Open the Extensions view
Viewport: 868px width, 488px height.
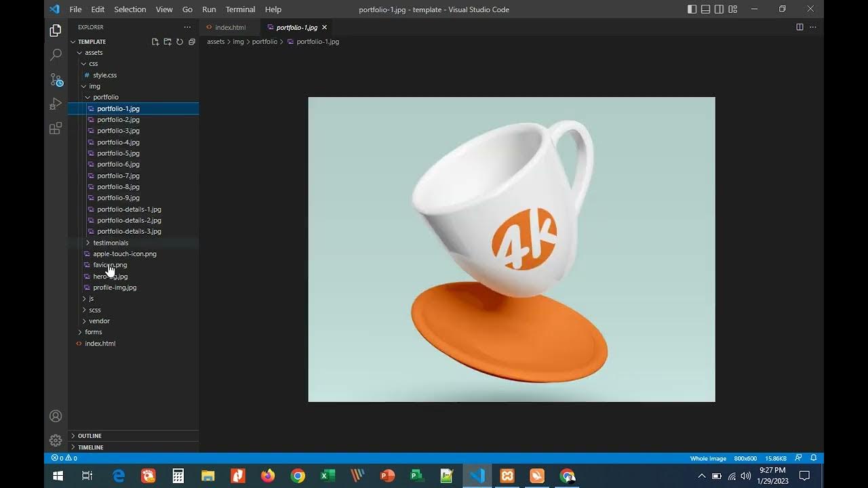56,128
